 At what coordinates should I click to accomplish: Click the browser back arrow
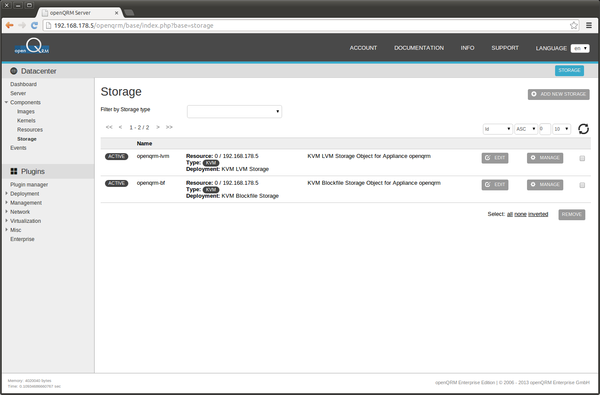10,25
